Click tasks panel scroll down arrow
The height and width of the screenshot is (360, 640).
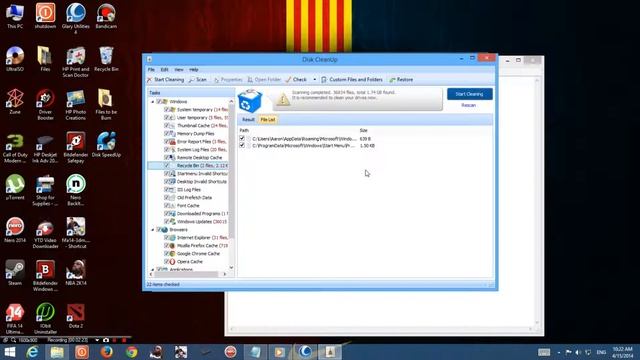231,268
